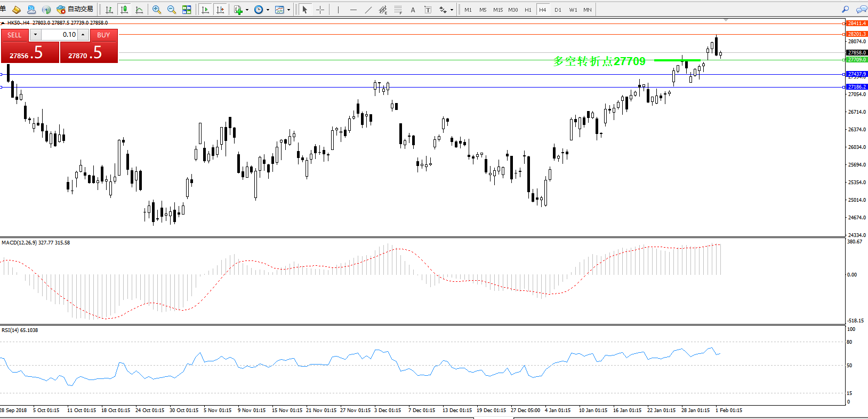Expand the templates dropdown arrow

click(x=288, y=10)
